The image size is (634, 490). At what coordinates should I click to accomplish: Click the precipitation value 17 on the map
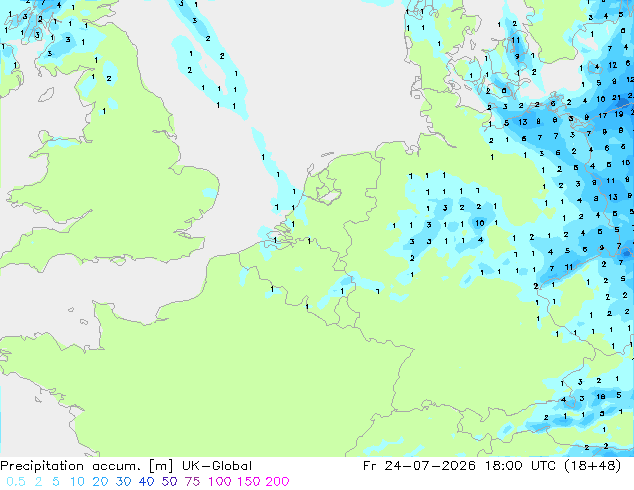602,116
